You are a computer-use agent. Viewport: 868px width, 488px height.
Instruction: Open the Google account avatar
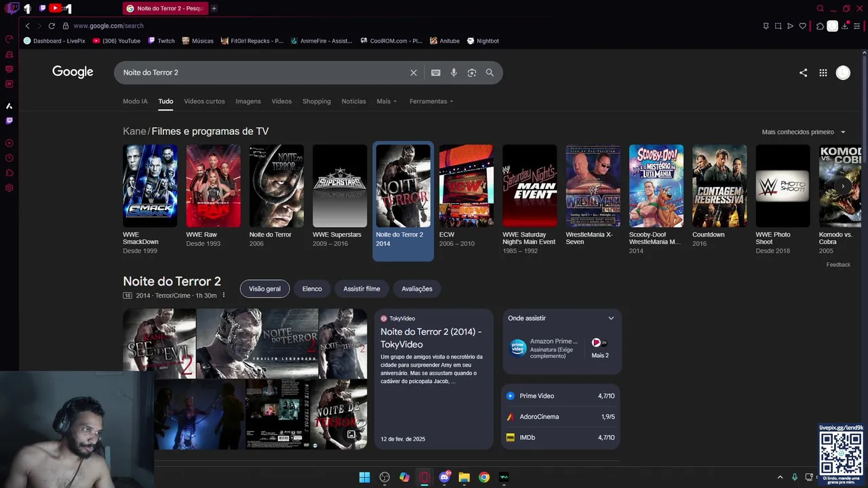843,73
